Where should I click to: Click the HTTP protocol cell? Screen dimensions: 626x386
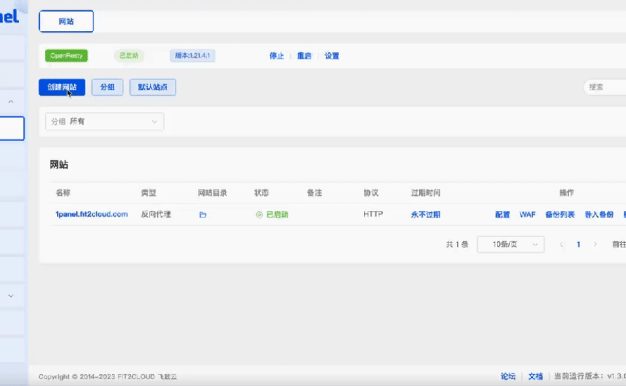(373, 214)
